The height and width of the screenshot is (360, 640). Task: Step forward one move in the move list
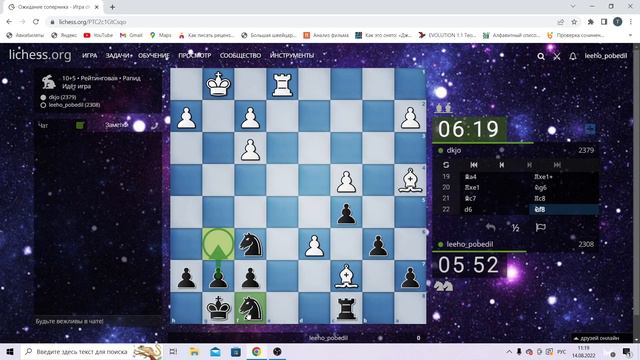click(529, 165)
